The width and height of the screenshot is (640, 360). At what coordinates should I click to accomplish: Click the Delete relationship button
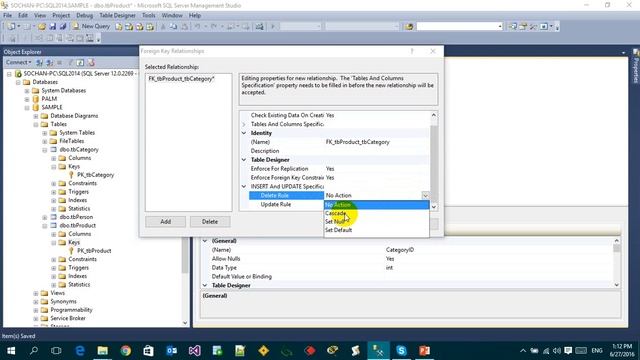pyautogui.click(x=210, y=222)
